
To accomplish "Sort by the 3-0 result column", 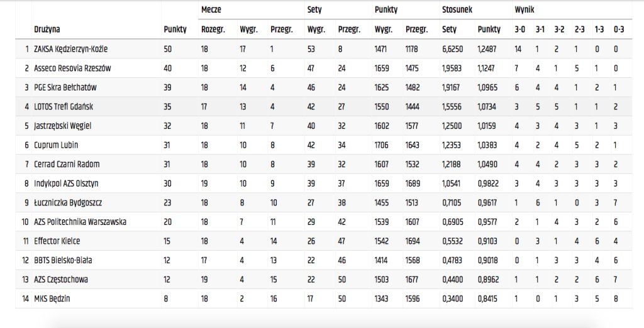I will (x=519, y=30).
